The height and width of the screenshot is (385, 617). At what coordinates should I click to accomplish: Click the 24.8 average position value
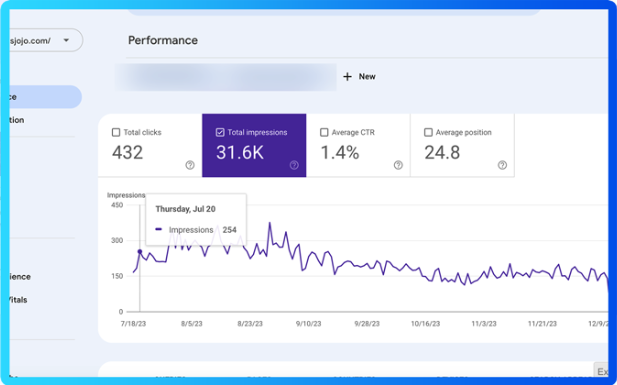click(442, 153)
